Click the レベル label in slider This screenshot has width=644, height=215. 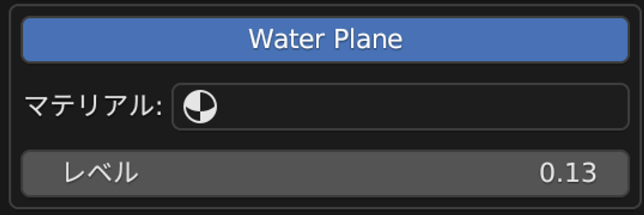tap(101, 173)
